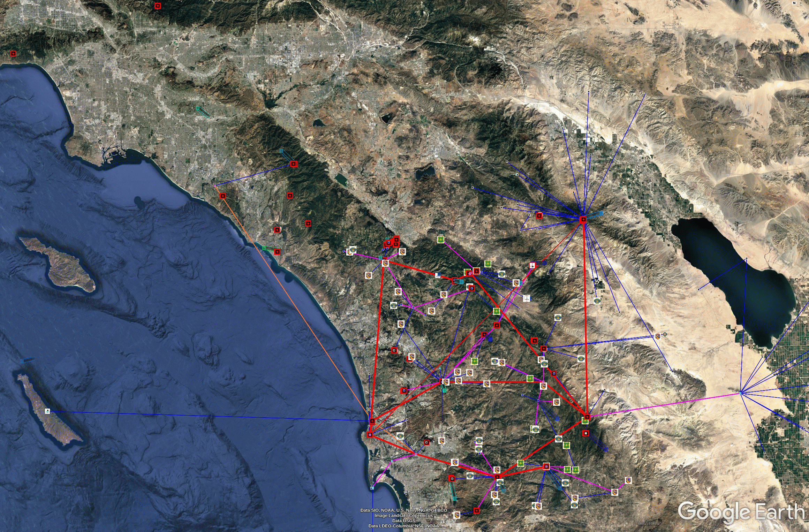Click the red-bordered tower icon beside the dark blue rectangle

tap(532, 266)
